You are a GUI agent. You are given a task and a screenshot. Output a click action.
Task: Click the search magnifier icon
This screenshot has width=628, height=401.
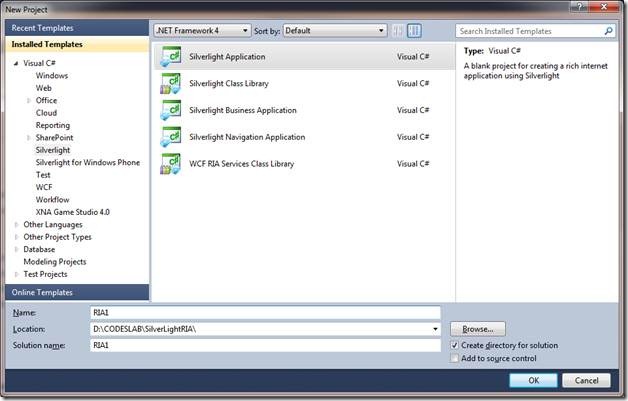[608, 31]
